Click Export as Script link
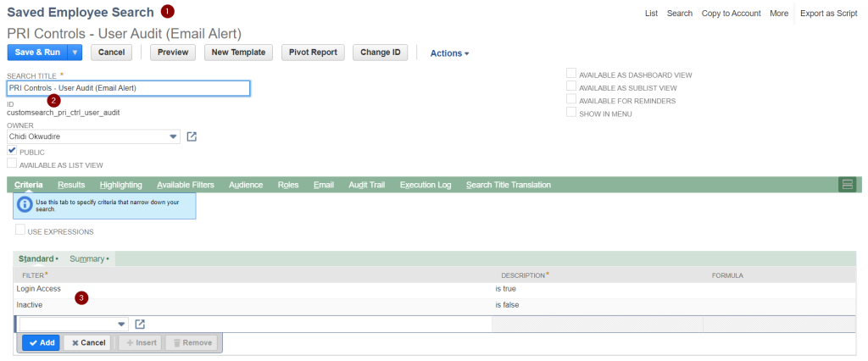Screen dimensions: 868x361 [829, 14]
